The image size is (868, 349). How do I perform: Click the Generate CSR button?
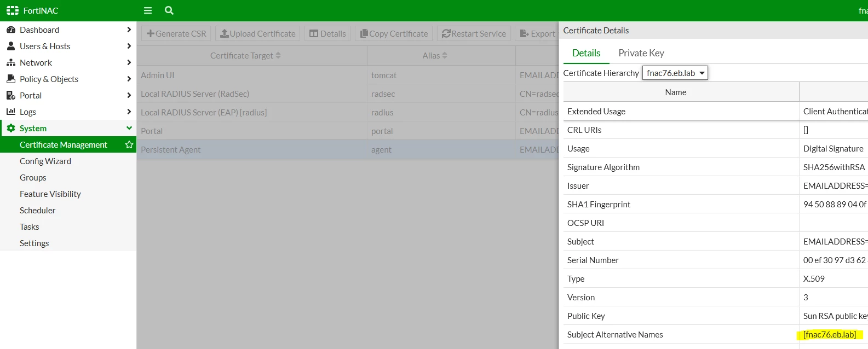176,33
